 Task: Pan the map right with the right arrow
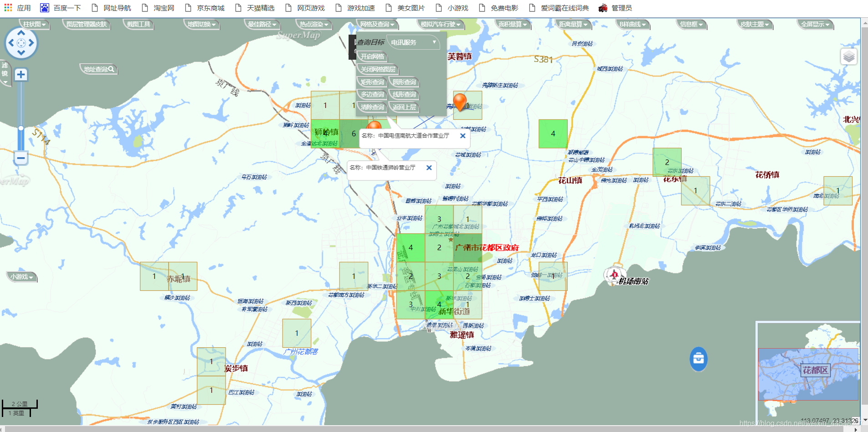(x=31, y=43)
